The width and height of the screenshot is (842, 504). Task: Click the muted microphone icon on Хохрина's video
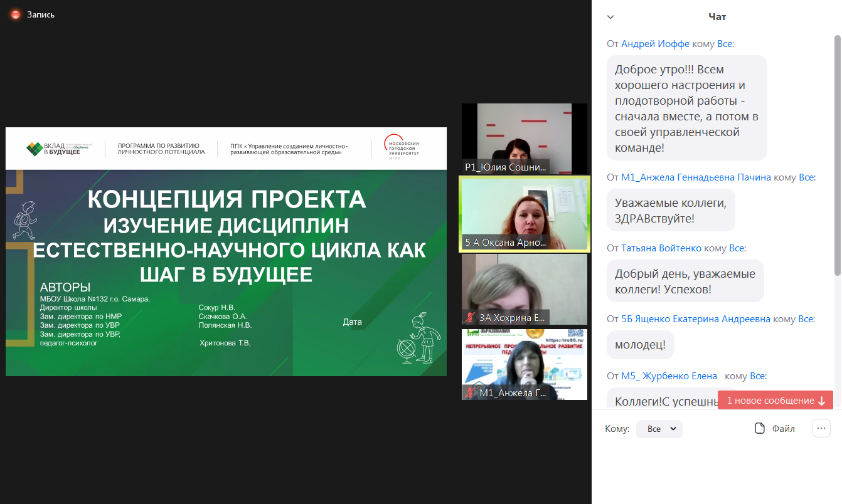tap(469, 317)
